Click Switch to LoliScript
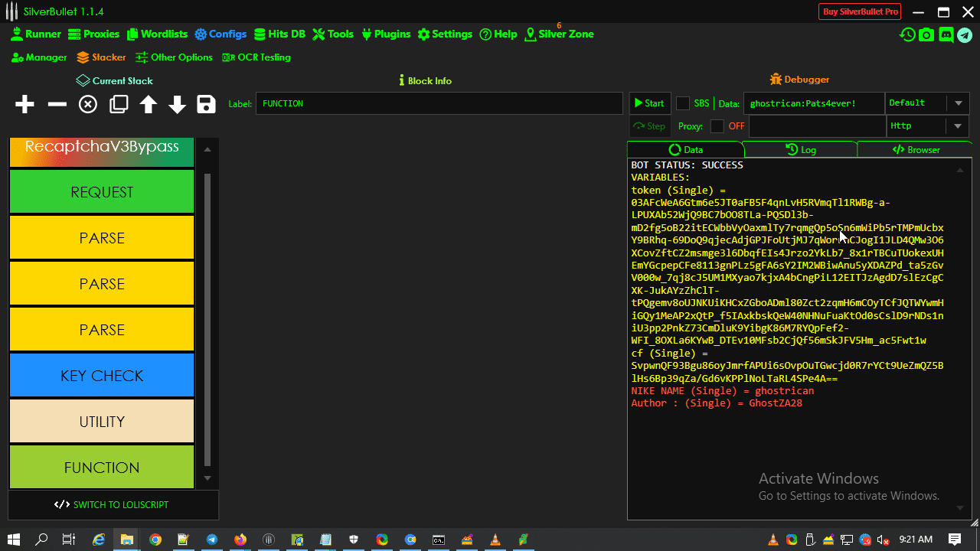The image size is (980, 551). 112,505
